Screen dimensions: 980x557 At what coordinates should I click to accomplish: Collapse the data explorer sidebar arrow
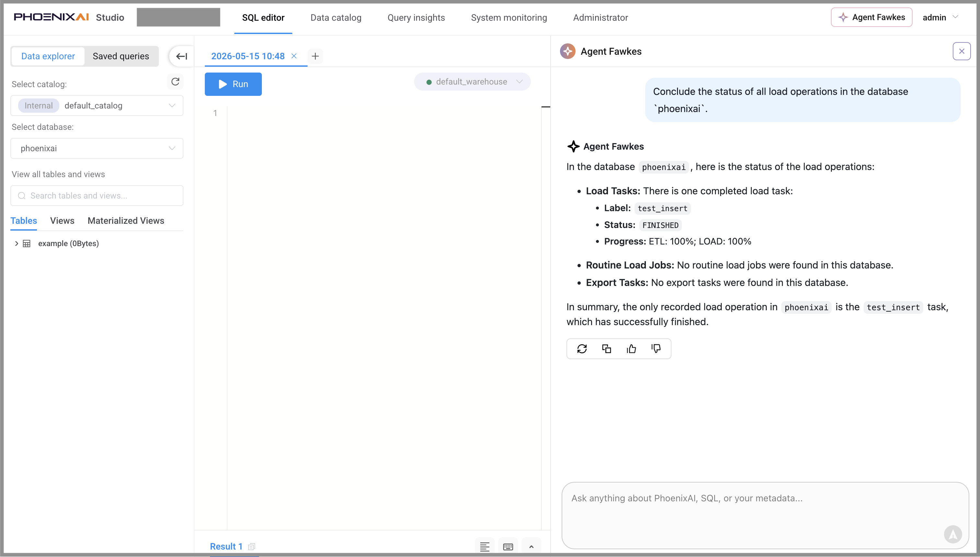click(x=181, y=56)
